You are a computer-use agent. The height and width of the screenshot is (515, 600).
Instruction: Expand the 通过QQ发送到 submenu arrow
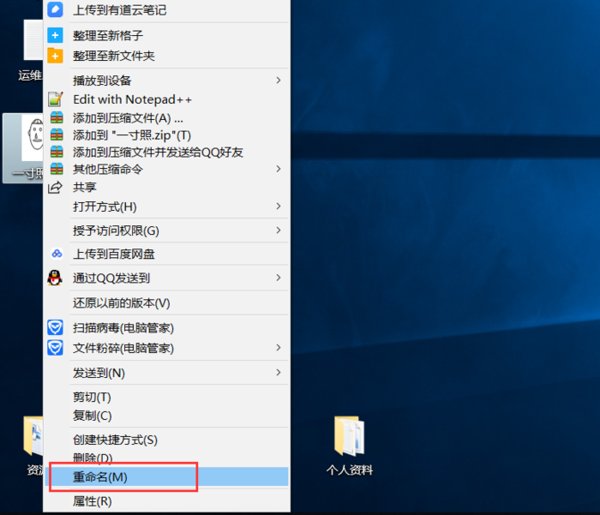(x=279, y=278)
